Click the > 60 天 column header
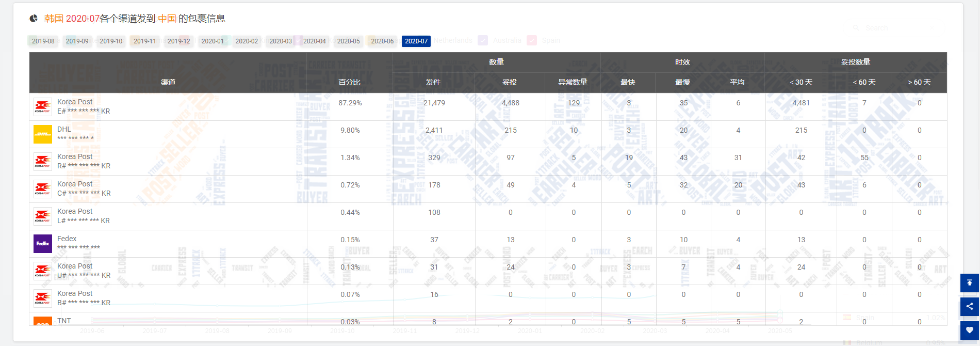Viewport: 980px width, 346px height. click(x=919, y=82)
